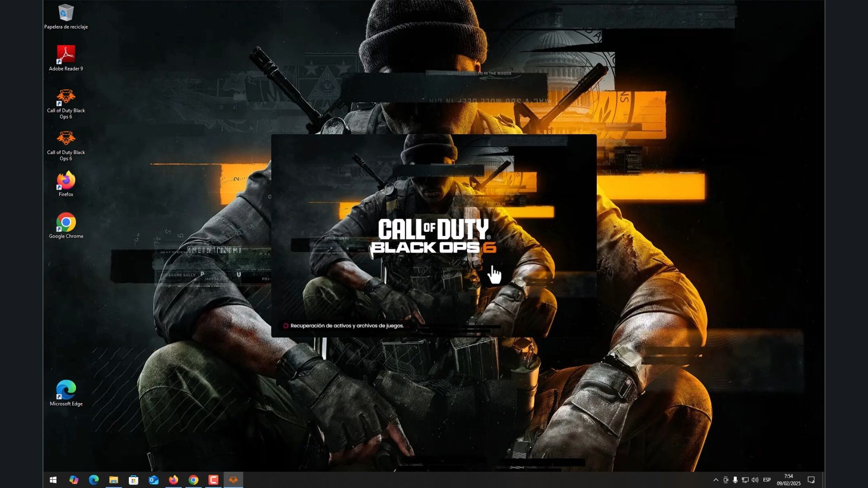Open the Meet Now tray icon
Screen dimensions: 868x488
726,480
